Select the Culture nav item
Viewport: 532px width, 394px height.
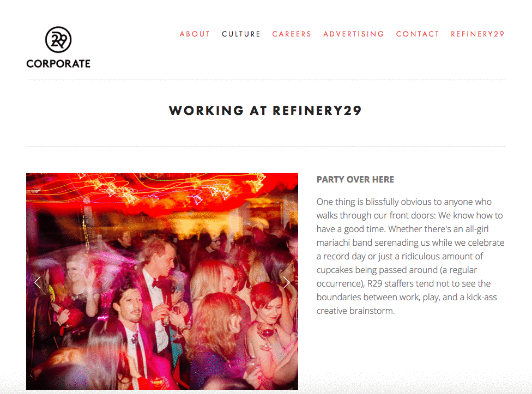[x=241, y=34]
